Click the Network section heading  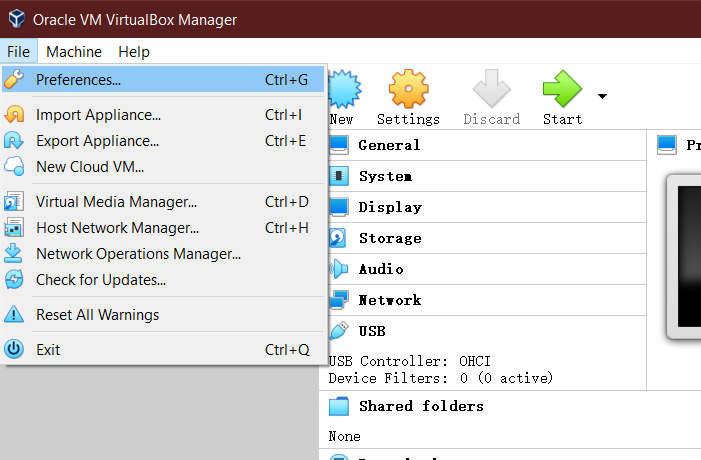coord(390,300)
